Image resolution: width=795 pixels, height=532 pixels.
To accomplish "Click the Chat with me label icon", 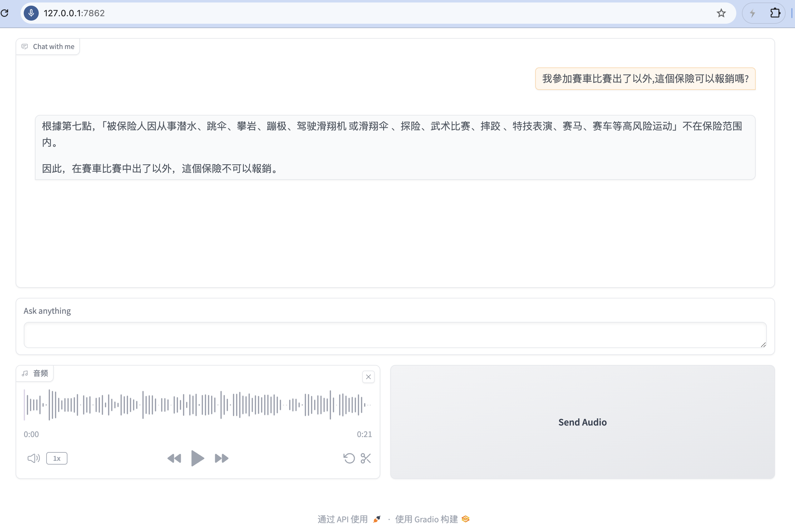I will [x=25, y=47].
